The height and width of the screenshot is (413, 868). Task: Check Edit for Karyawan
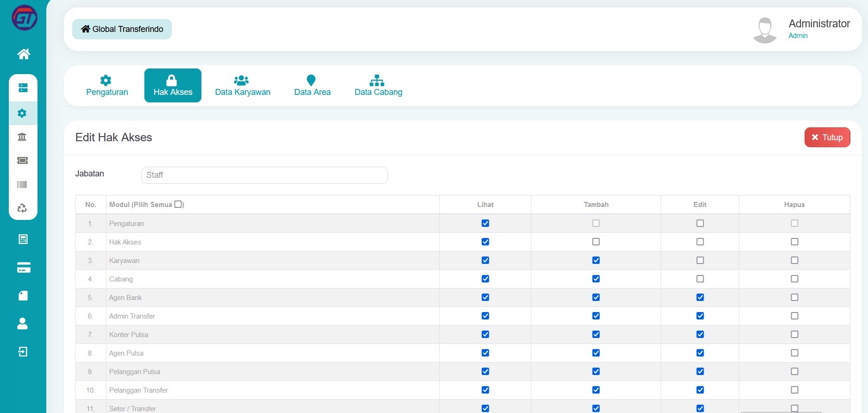coord(700,260)
